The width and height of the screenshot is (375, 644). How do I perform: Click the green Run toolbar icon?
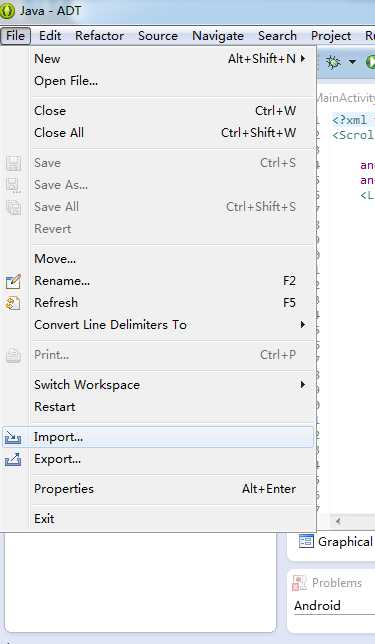pos(370,62)
